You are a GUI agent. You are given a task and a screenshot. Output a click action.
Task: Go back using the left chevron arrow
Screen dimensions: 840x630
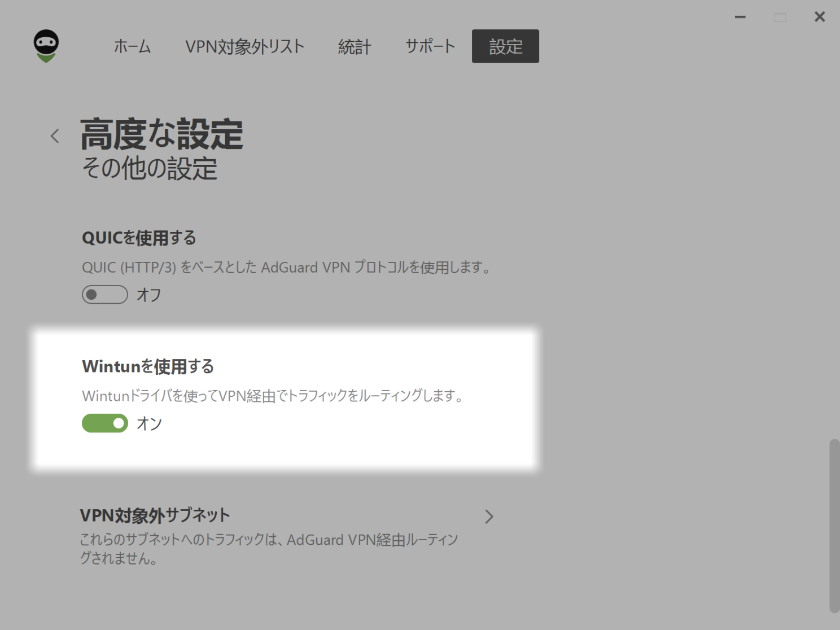(55, 135)
